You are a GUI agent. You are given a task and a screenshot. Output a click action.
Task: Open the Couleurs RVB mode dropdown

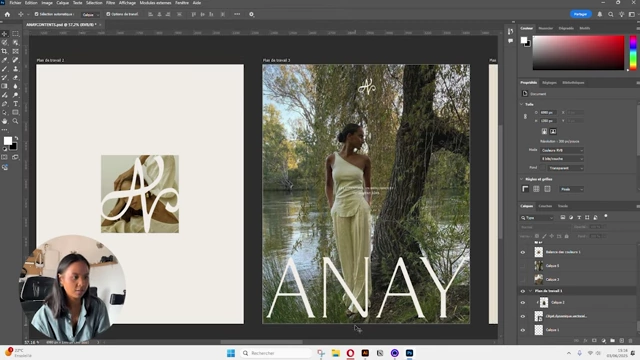click(562, 150)
